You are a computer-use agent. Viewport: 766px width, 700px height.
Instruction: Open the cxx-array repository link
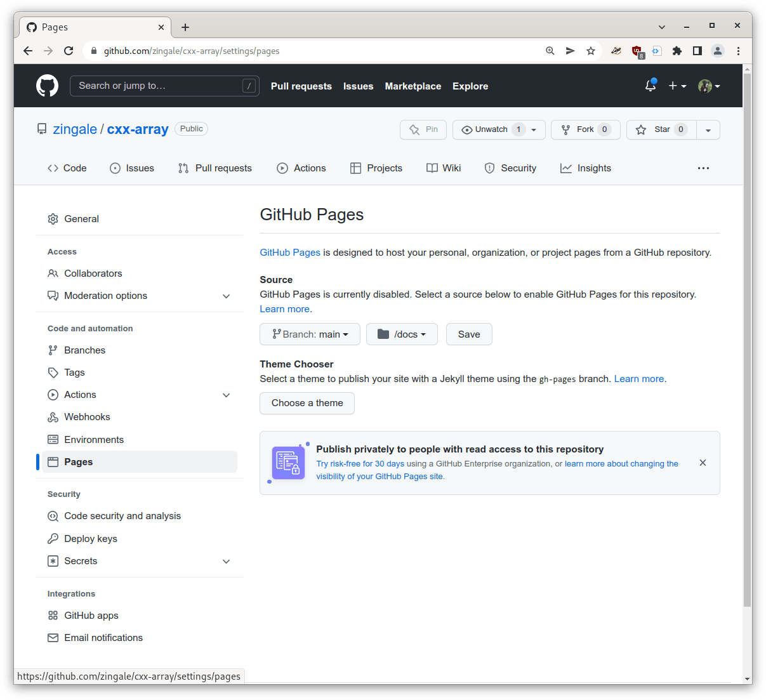tap(138, 129)
